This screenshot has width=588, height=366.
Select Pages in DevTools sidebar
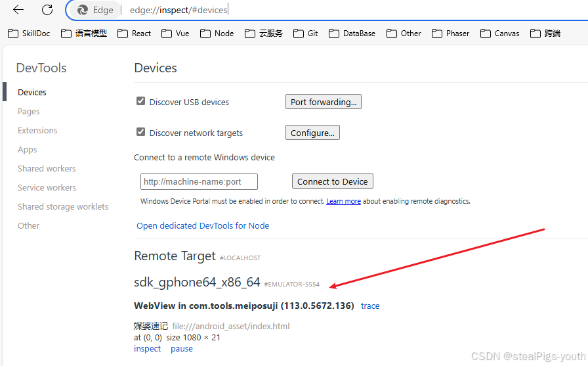(x=28, y=112)
